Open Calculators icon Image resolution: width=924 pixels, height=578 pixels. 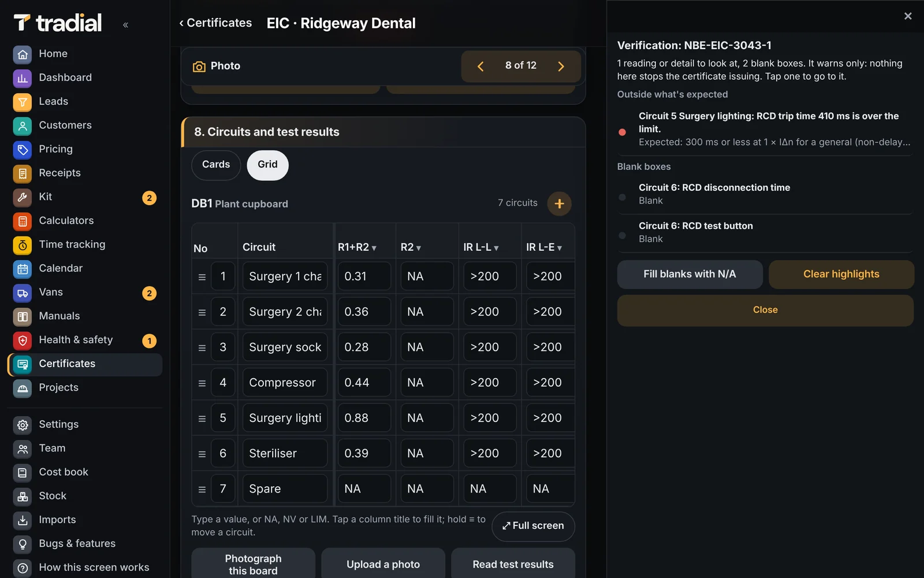(x=23, y=221)
